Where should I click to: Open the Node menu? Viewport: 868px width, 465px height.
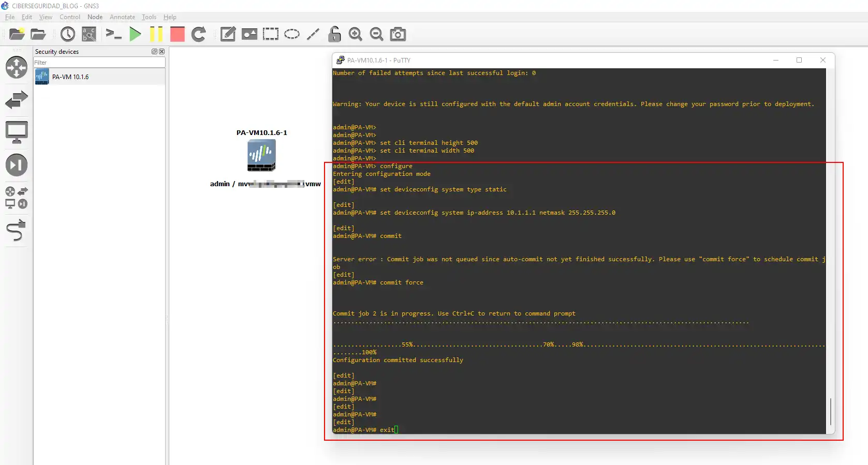pos(95,17)
